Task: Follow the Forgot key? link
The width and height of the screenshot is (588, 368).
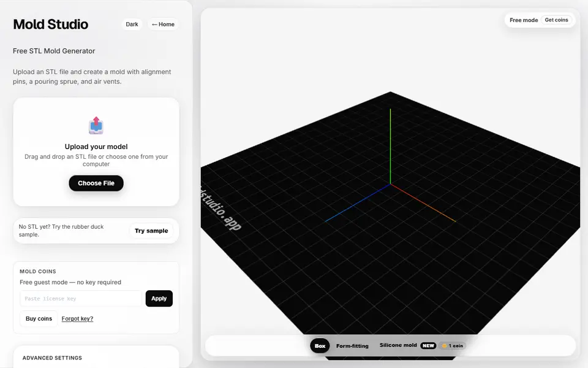Action: tap(77, 318)
